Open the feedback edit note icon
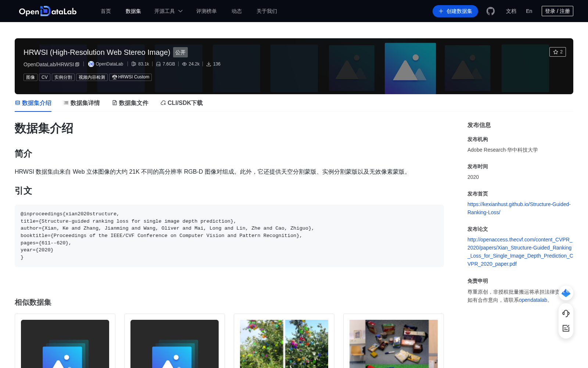The image size is (588, 368). click(566, 328)
